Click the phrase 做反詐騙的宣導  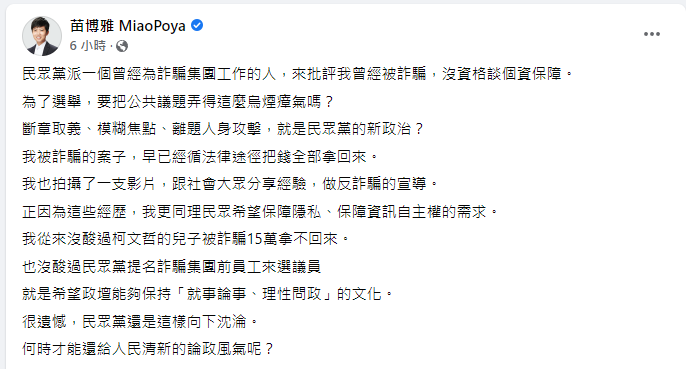374,184
